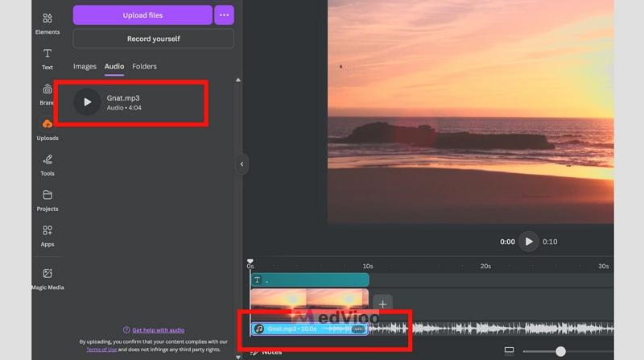
Task: Select the Gnat.mp3 audio clip in timeline
Action: tap(309, 329)
